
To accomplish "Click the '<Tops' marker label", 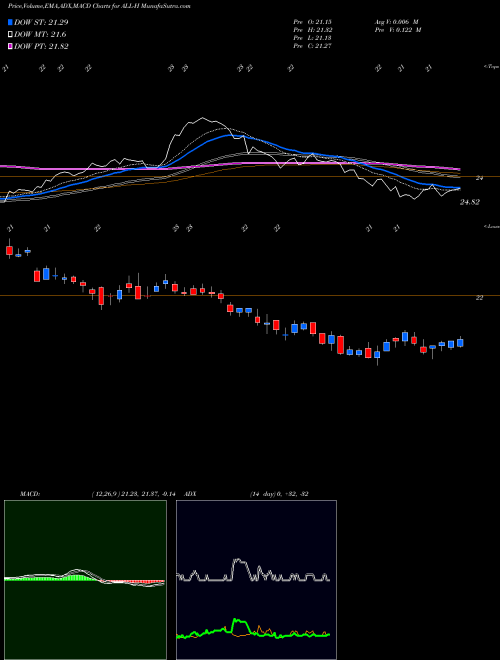I will click(x=491, y=67).
